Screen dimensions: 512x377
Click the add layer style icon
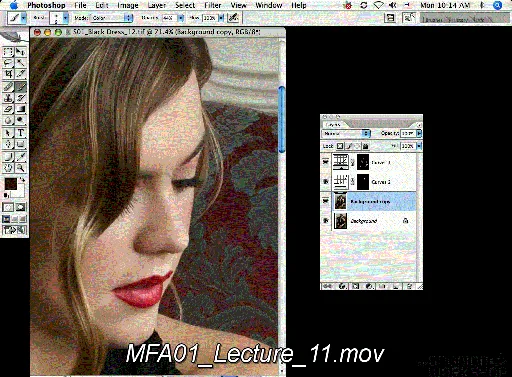coord(342,286)
